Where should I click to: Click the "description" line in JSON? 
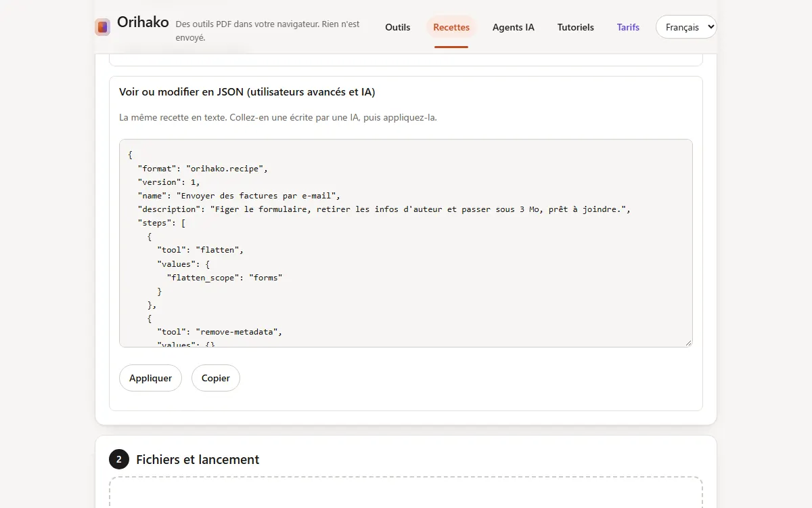pyautogui.click(x=384, y=209)
